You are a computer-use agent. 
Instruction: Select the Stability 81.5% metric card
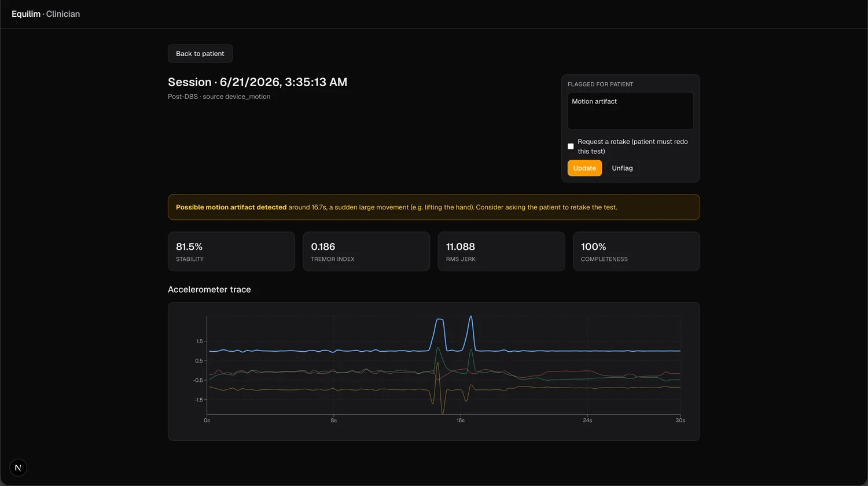[x=231, y=252]
